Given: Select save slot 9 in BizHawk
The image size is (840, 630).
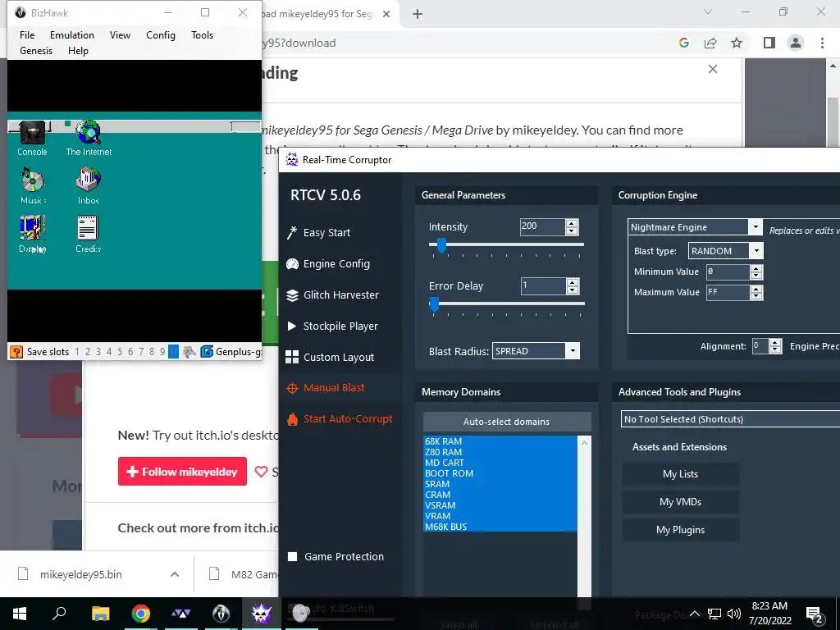Looking at the screenshot, I should click(x=162, y=352).
